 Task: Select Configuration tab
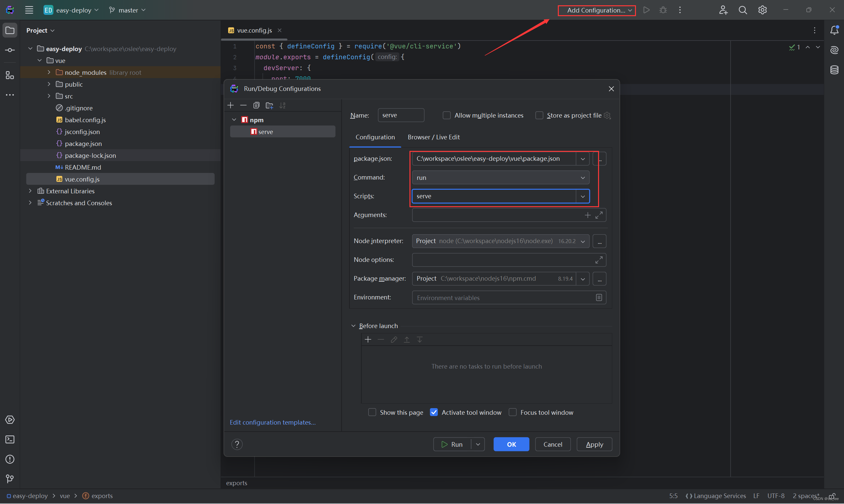[375, 137]
